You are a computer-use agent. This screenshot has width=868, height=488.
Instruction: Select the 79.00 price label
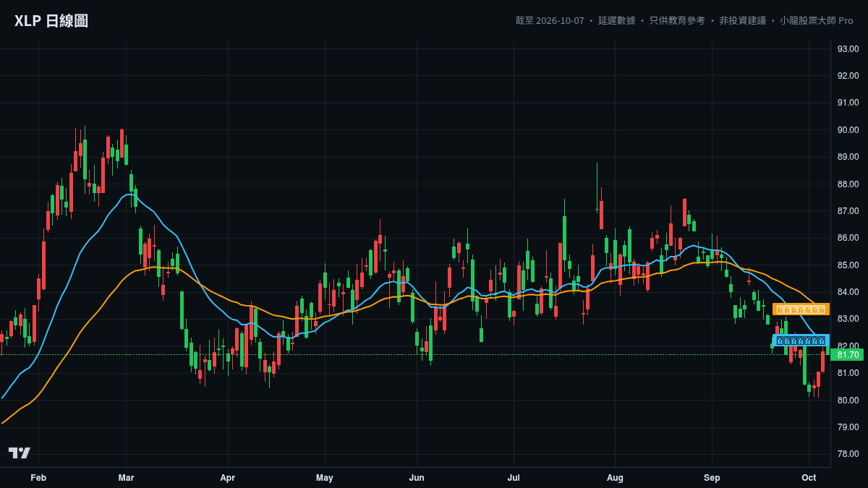pyautogui.click(x=848, y=427)
